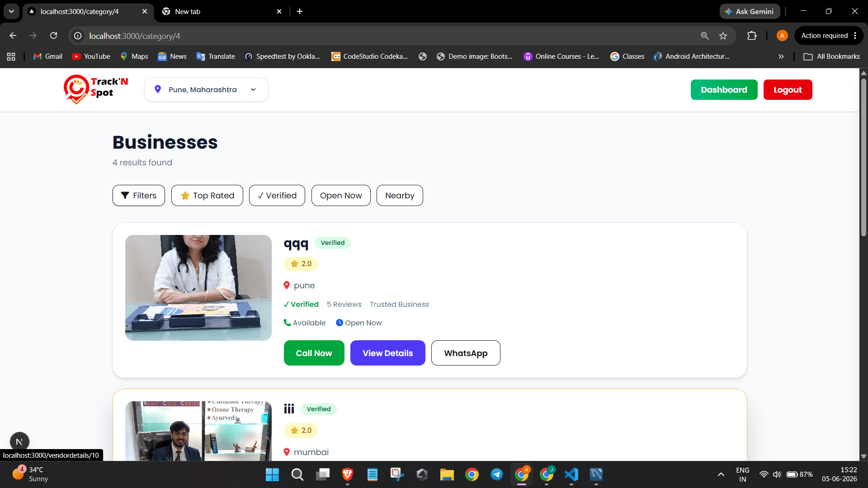The width and height of the screenshot is (868, 488).
Task: Open Ask Gemini
Action: 750,12
